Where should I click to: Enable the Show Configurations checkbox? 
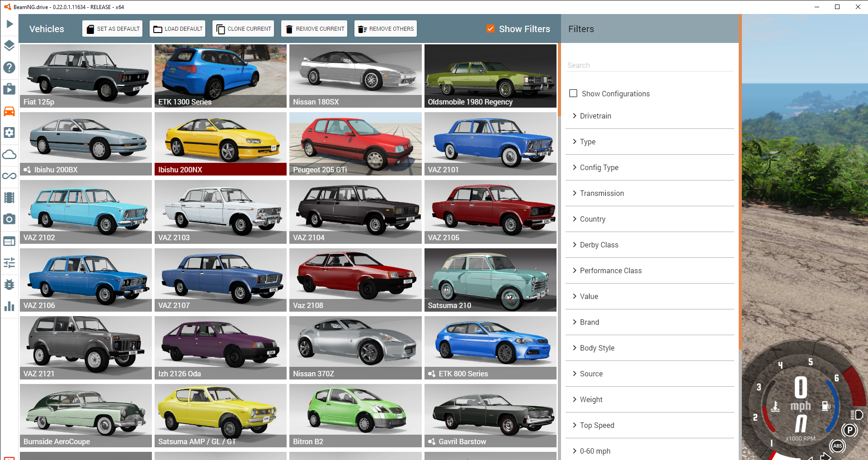coord(573,93)
